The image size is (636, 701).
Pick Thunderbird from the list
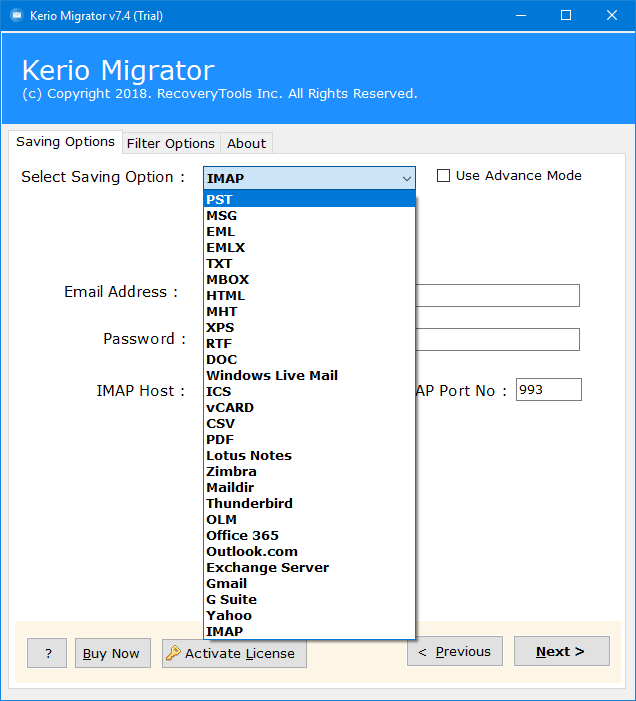click(x=309, y=503)
